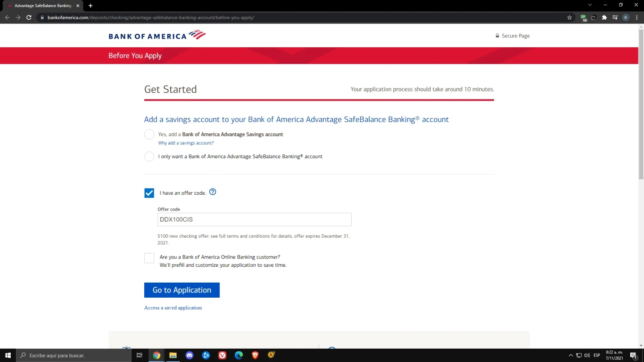
Task: Open File Explorer from the taskbar
Action: click(x=173, y=355)
